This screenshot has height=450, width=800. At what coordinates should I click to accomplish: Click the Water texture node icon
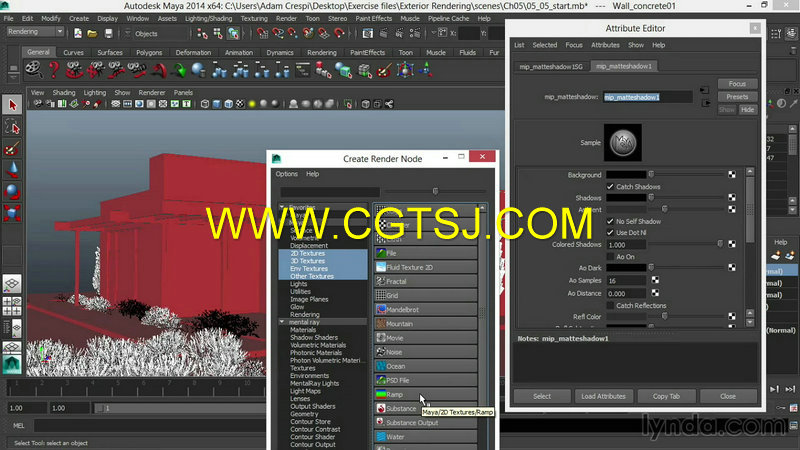coord(381,437)
